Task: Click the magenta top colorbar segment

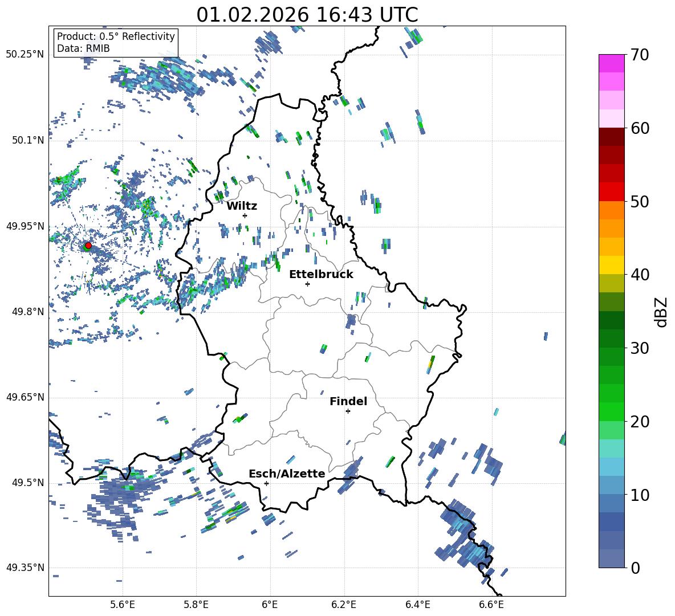Action: (x=611, y=63)
